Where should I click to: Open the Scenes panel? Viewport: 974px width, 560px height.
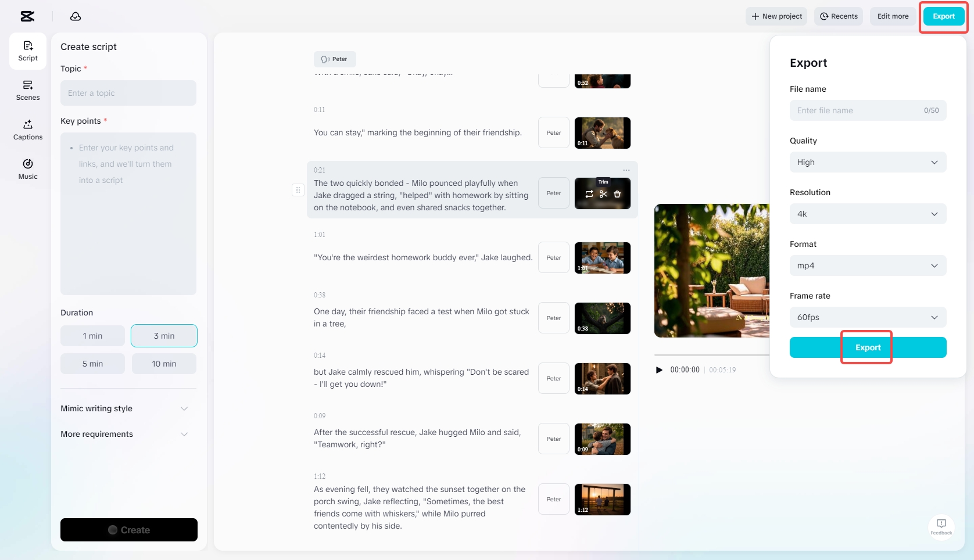[x=27, y=90]
